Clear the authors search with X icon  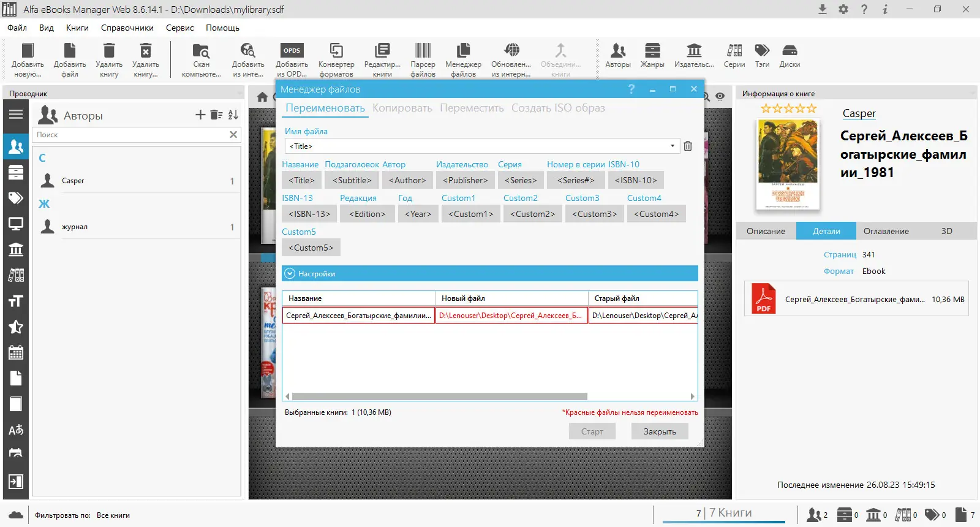(233, 135)
